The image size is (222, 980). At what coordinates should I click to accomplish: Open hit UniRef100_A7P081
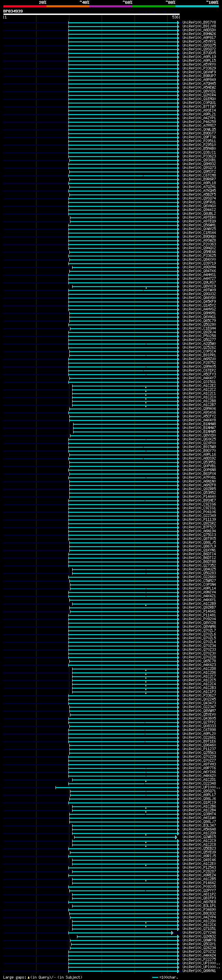[x=199, y=477]
